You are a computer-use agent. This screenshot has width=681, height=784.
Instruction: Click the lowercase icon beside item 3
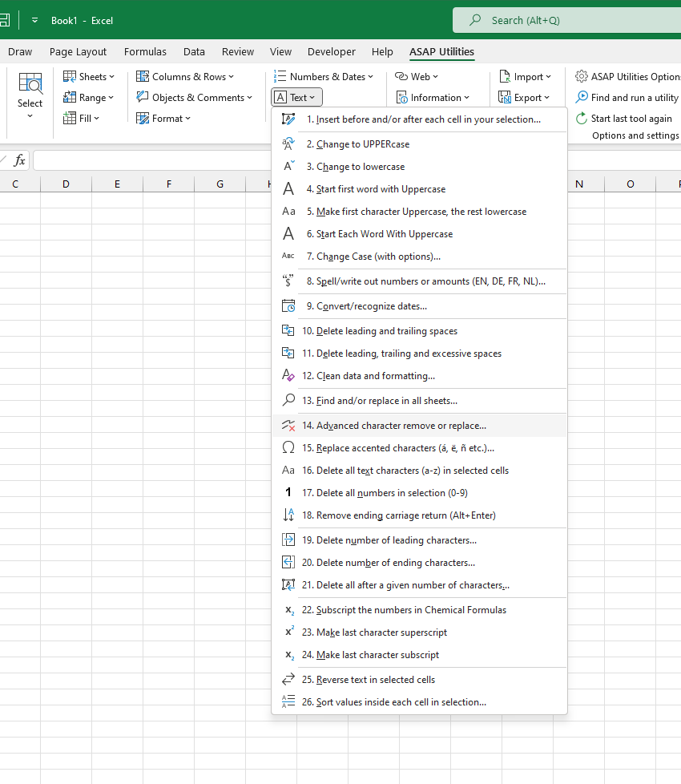(x=288, y=166)
